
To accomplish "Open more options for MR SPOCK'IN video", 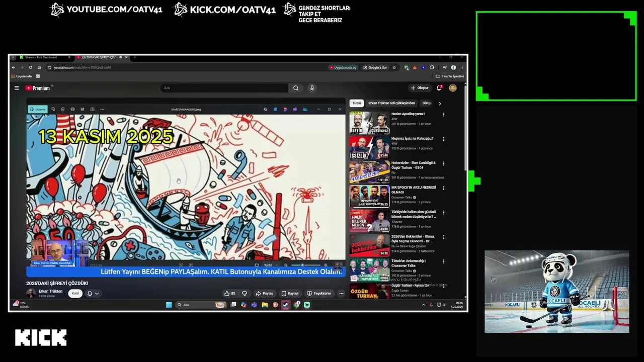I will coord(444,188).
